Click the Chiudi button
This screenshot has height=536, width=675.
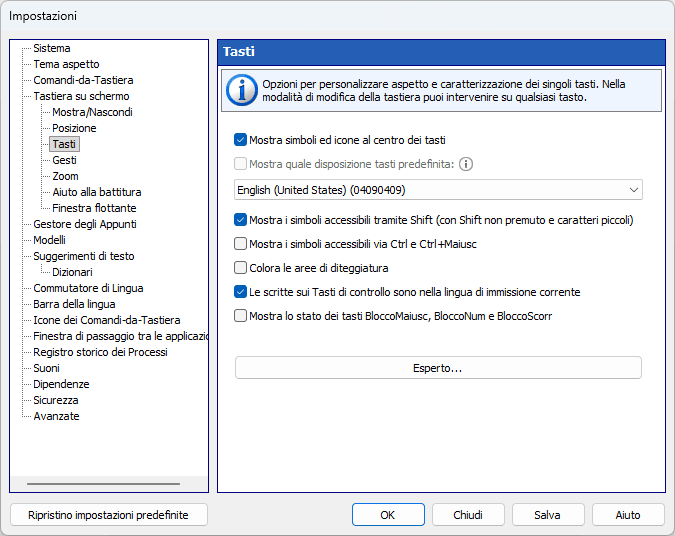(x=468, y=515)
